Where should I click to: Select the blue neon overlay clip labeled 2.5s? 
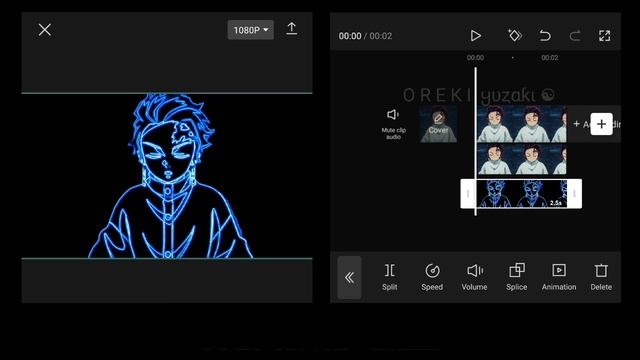[x=522, y=193]
